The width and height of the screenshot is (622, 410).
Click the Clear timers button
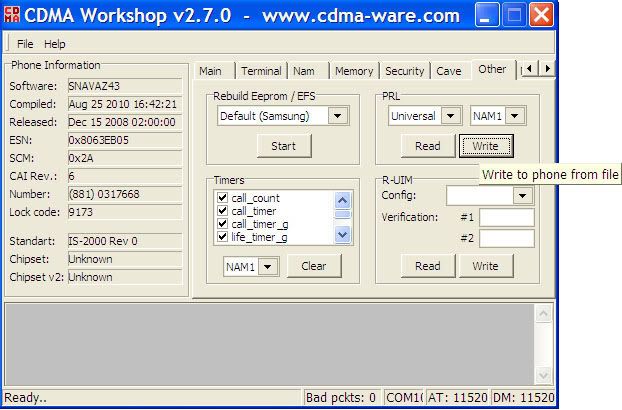tap(314, 266)
